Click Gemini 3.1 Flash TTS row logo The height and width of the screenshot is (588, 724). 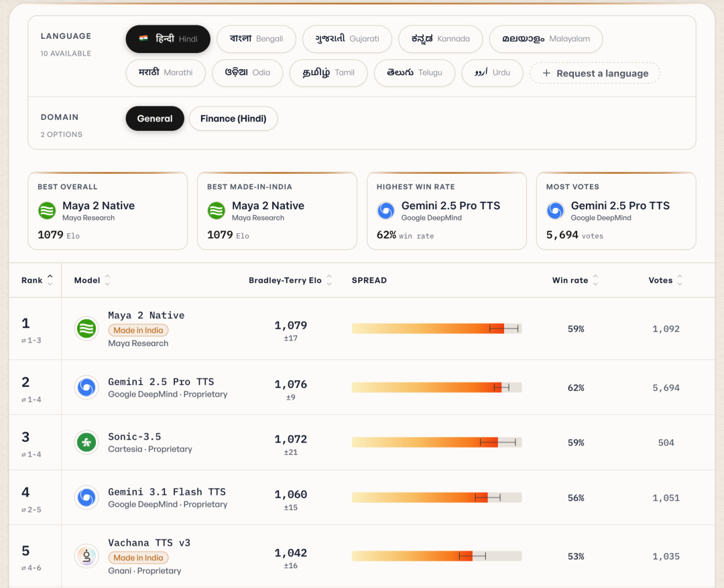pos(86,497)
